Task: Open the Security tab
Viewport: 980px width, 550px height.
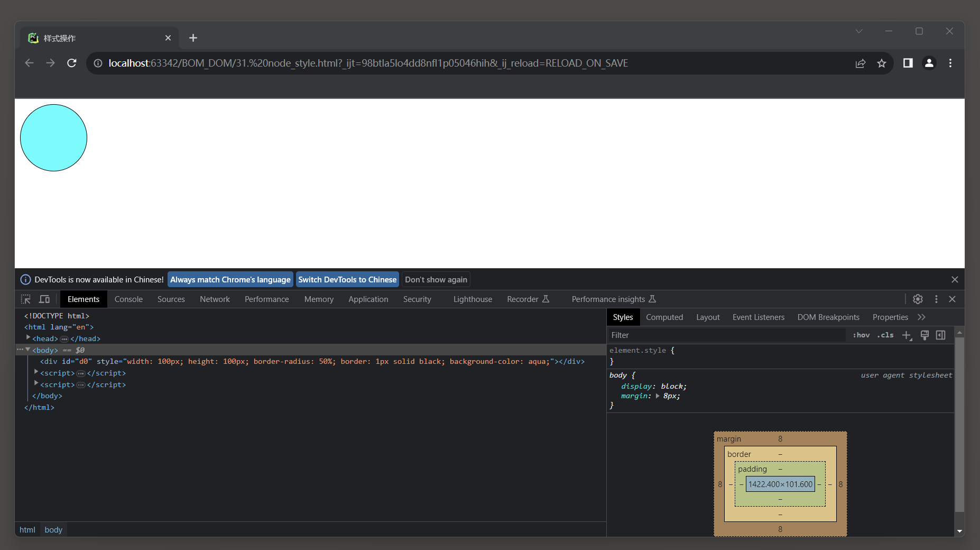Action: pyautogui.click(x=417, y=299)
